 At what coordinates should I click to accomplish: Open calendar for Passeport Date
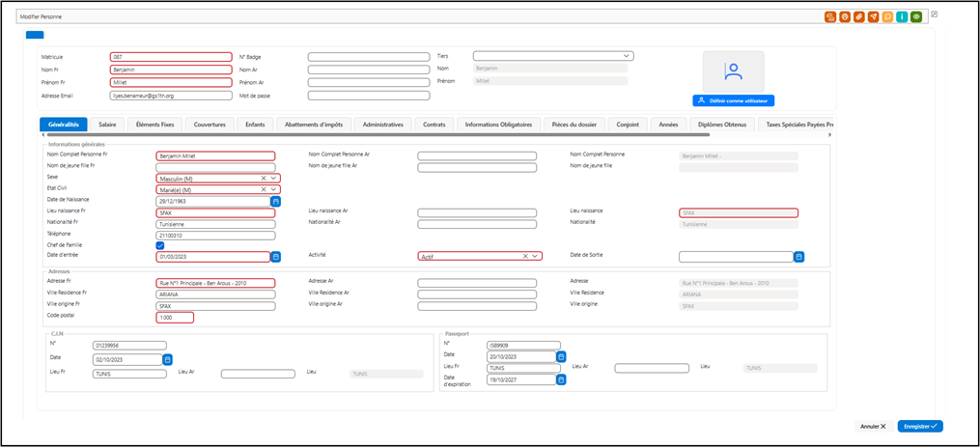(561, 356)
